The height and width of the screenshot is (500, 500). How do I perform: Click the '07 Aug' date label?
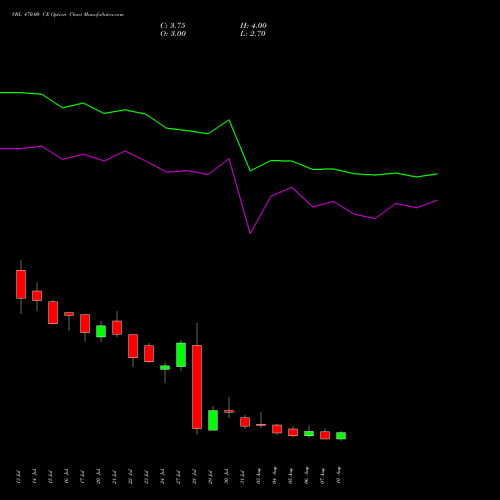coord(322,476)
